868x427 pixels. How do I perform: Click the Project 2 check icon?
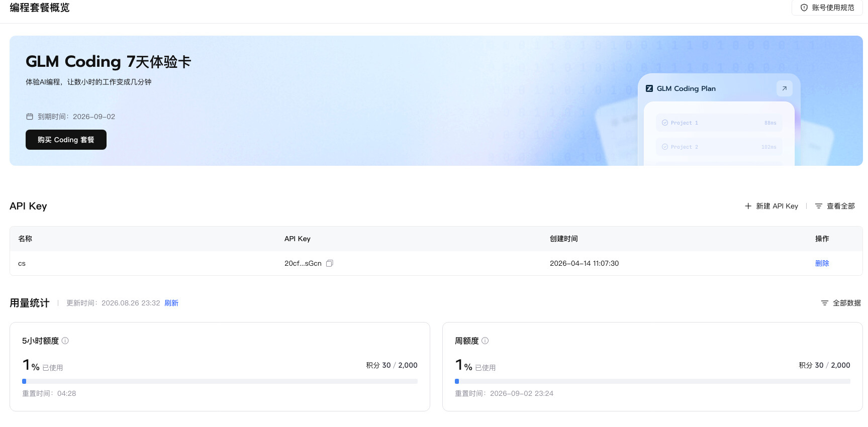click(x=665, y=147)
